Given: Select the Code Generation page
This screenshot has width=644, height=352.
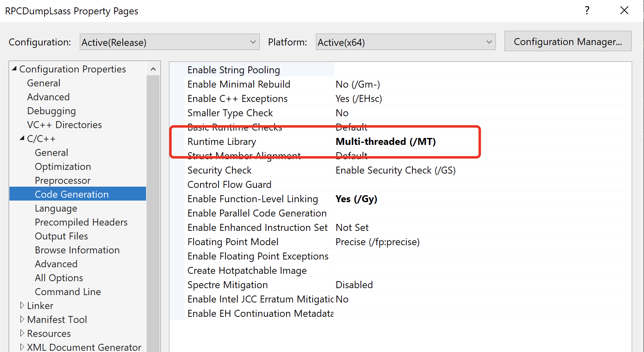Looking at the screenshot, I should (x=72, y=194).
